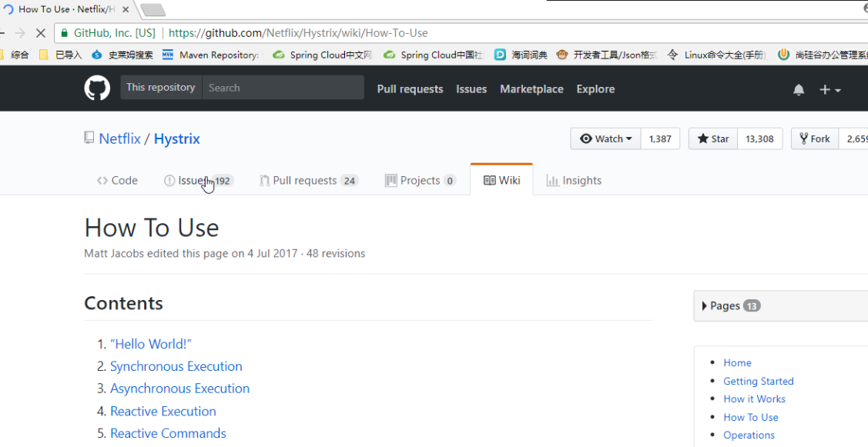The image size is (868, 447).
Task: Select the Wiki tab
Action: pos(501,180)
